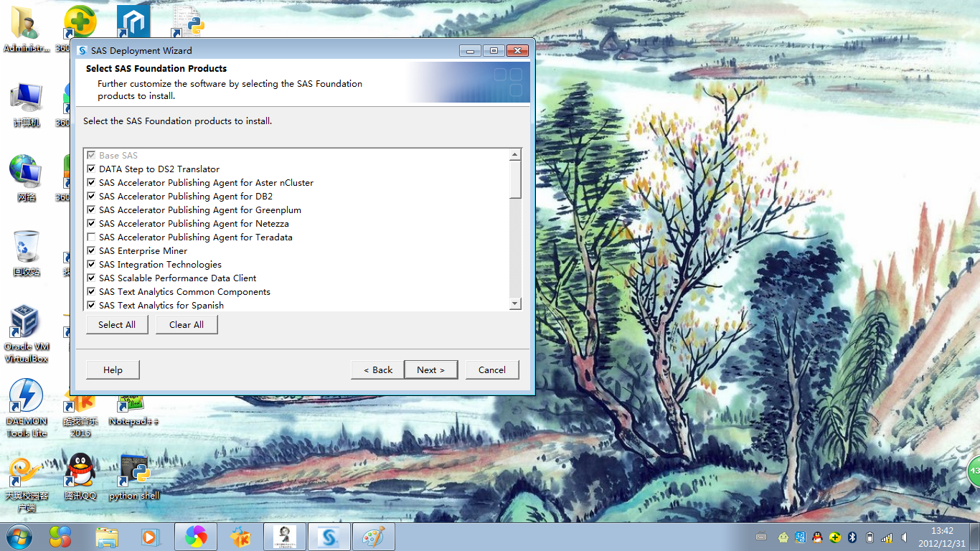Click Clear All button

click(187, 325)
